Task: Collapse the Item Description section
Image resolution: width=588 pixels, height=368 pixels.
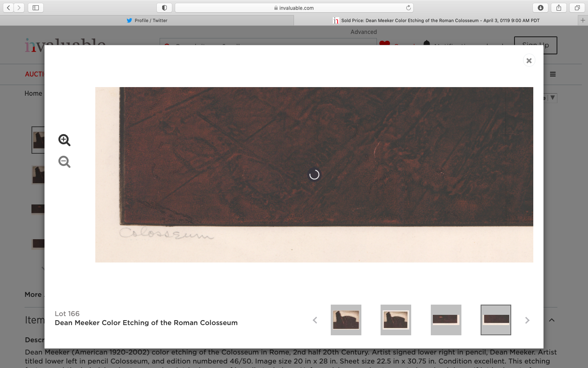Action: click(x=552, y=320)
